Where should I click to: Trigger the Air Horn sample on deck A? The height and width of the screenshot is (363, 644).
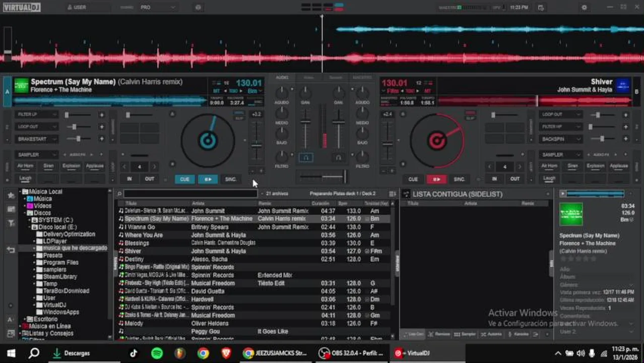click(x=25, y=166)
